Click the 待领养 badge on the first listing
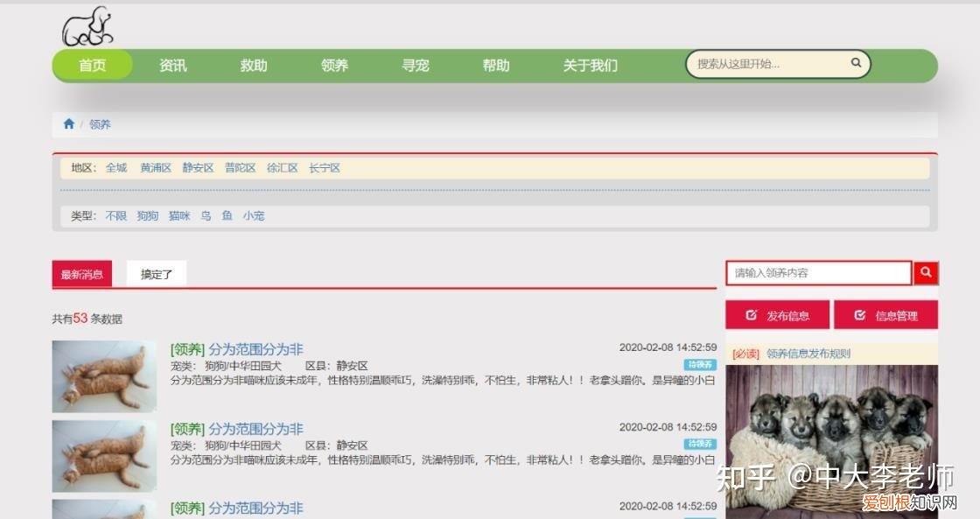980x519 pixels. point(700,365)
